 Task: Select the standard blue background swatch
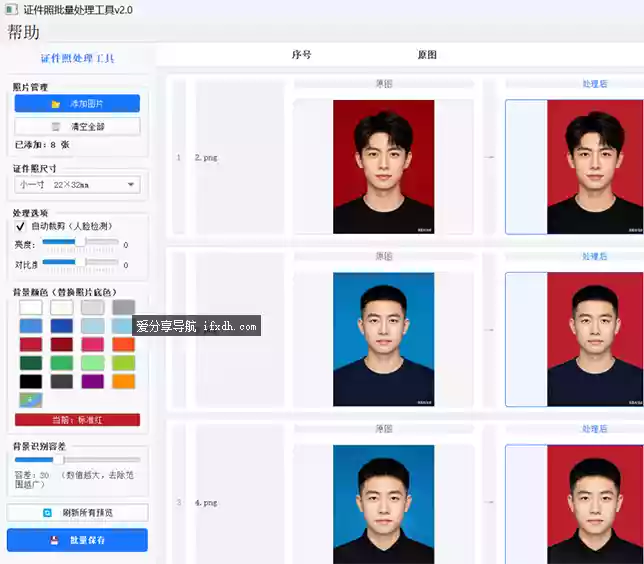[31, 326]
